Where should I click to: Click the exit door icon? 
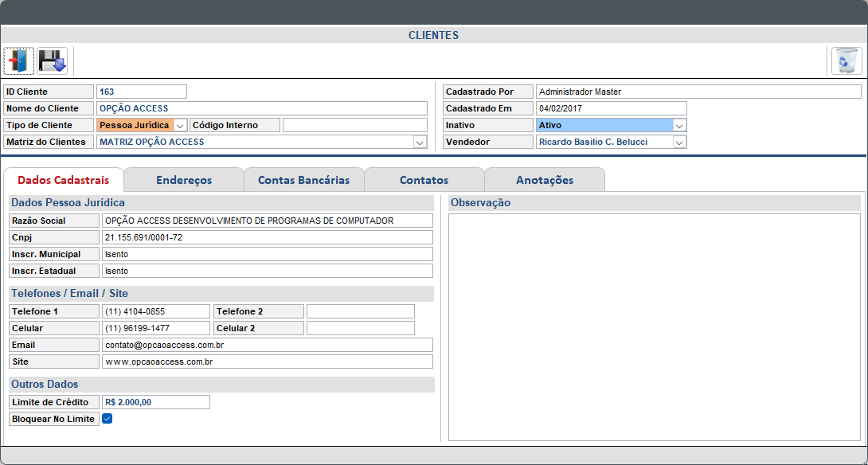tap(19, 61)
